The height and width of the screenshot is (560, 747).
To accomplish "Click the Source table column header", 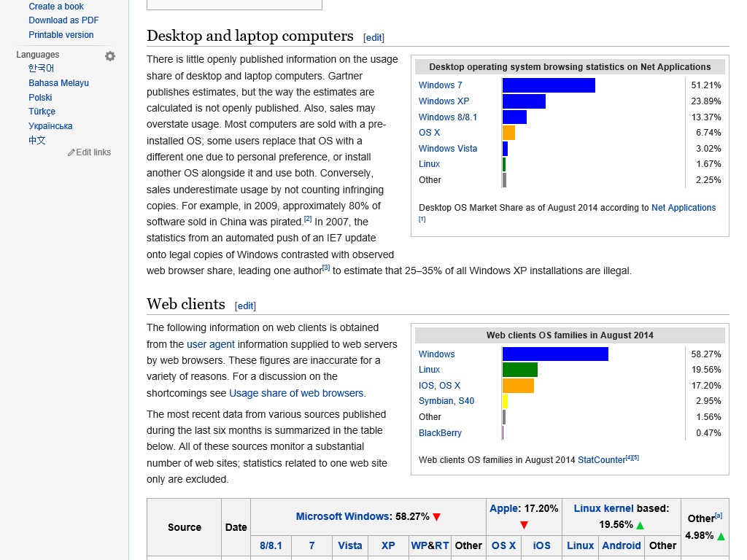I will point(185,527).
